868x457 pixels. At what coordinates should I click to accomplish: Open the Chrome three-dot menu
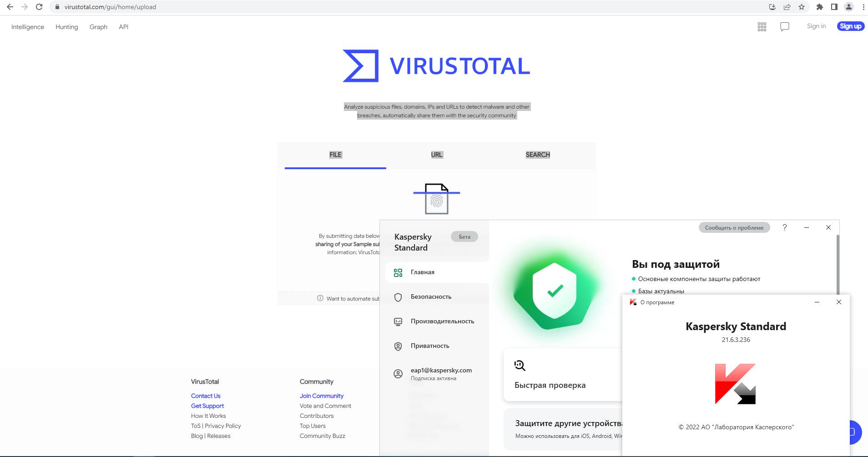coord(863,7)
